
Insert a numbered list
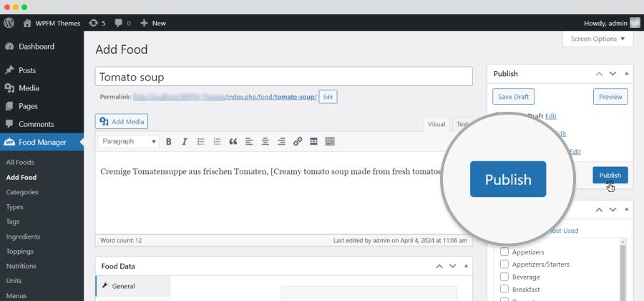217,141
